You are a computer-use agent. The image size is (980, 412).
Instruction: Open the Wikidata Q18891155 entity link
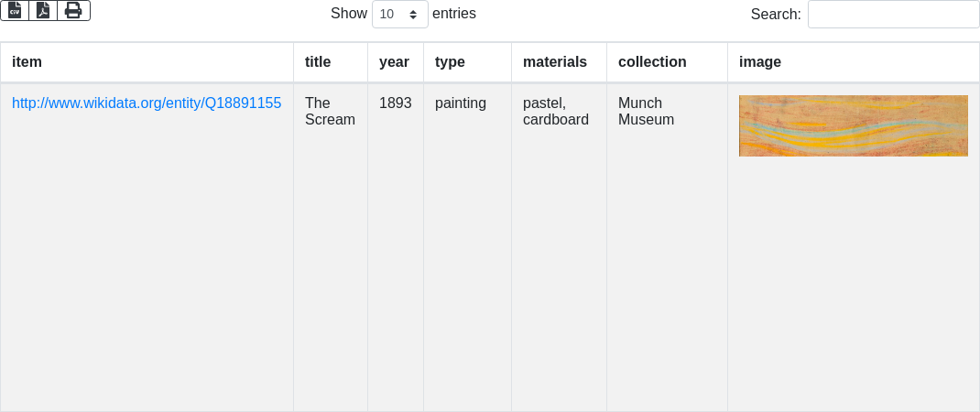point(147,103)
